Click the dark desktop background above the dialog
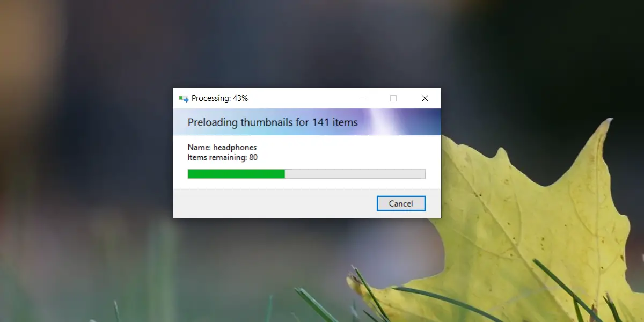Viewport: 644px width, 322px height. click(306, 43)
